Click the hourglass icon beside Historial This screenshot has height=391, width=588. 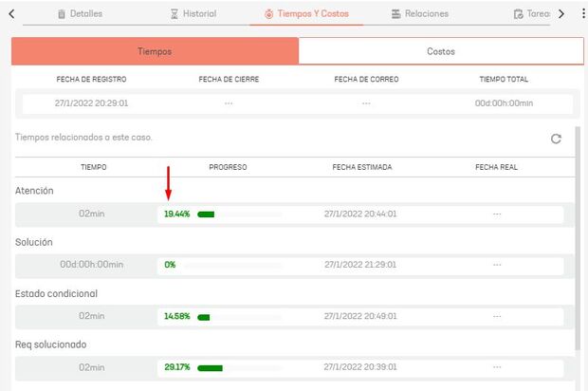pyautogui.click(x=175, y=14)
